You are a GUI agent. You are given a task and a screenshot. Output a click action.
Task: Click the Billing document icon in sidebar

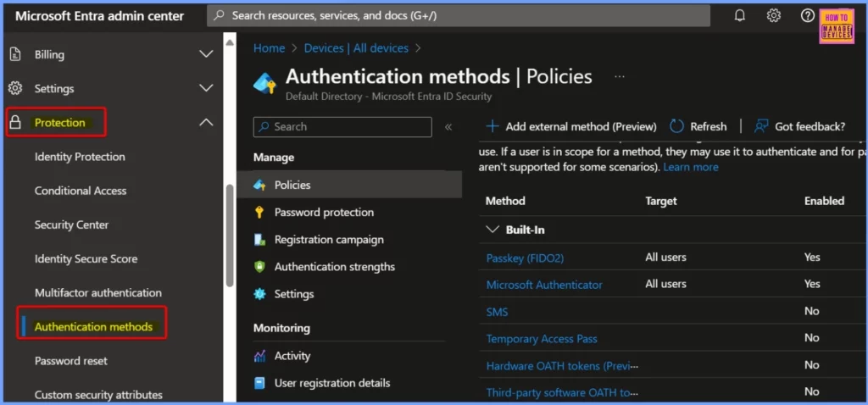click(15, 54)
